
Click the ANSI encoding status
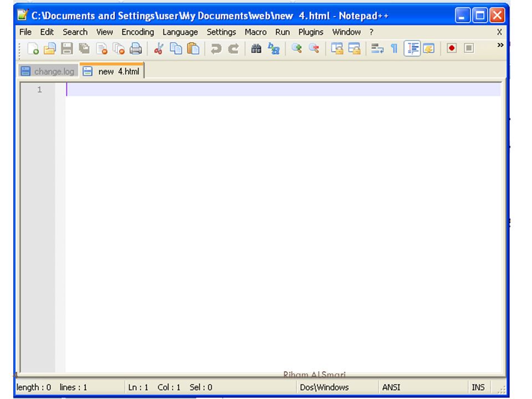(x=391, y=387)
